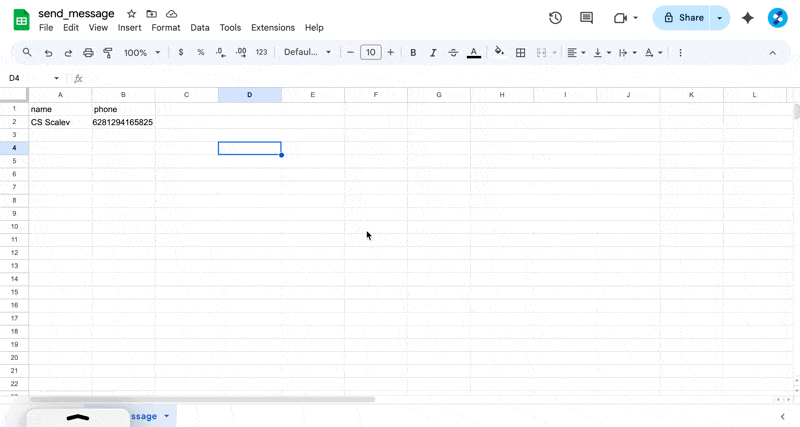Viewport: 800px width, 427px height.
Task: Open the fill color picker
Action: pyautogui.click(x=499, y=53)
